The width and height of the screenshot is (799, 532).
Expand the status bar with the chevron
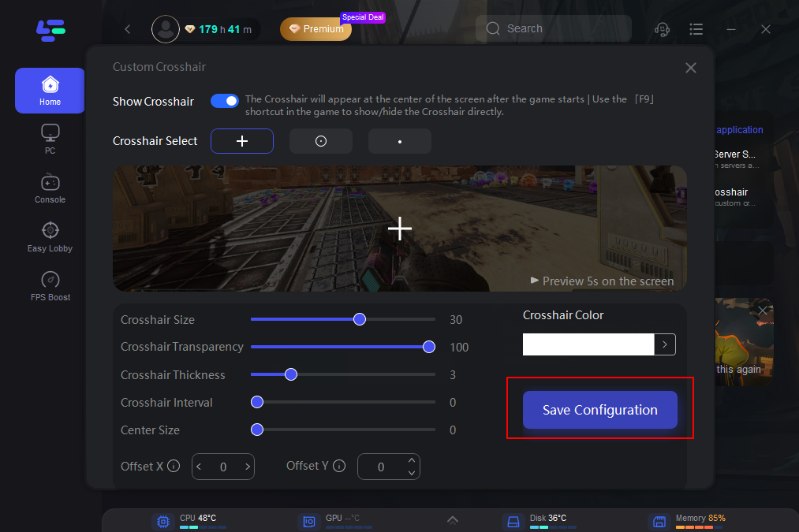point(453,520)
